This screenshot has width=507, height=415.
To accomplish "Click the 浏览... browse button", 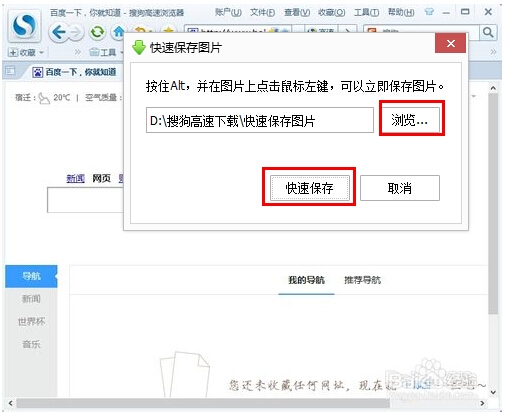I will 411,119.
